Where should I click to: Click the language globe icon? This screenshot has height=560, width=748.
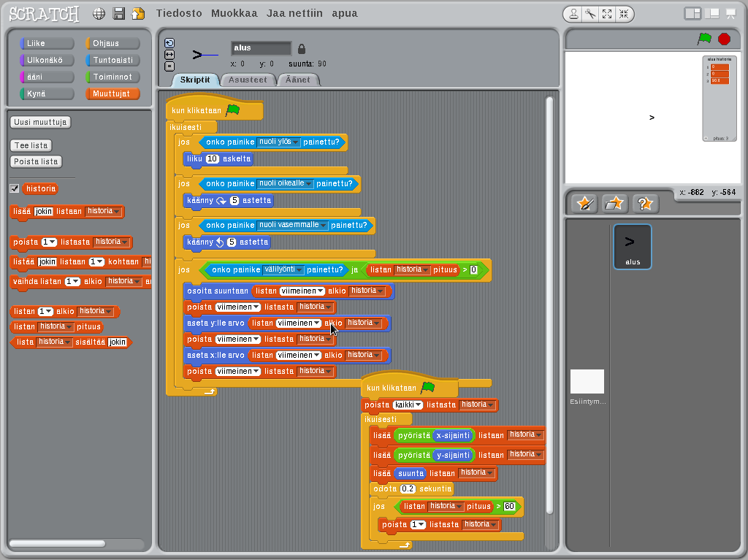pyautogui.click(x=99, y=14)
